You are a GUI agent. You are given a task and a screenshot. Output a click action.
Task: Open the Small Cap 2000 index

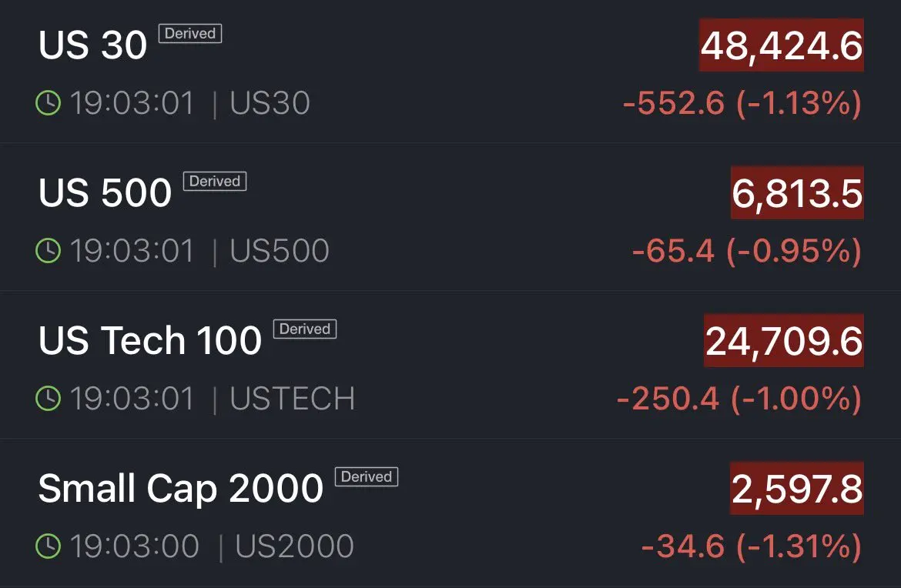coord(180,489)
